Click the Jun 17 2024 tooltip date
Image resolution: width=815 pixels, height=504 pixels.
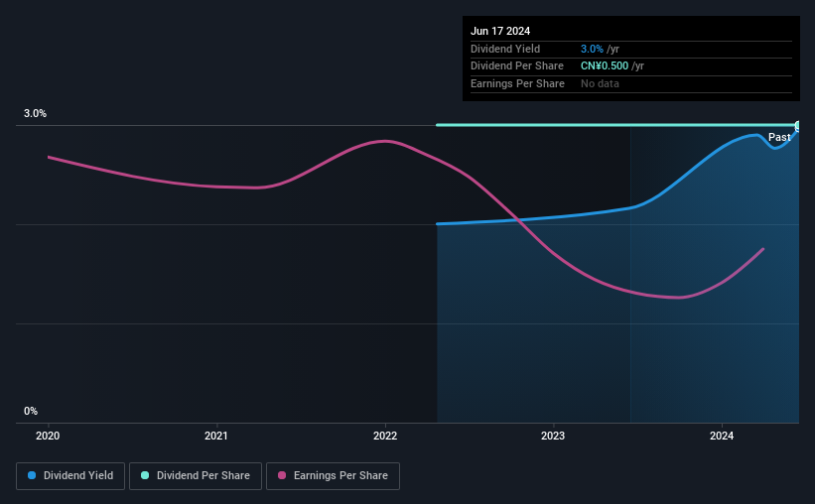(x=500, y=31)
